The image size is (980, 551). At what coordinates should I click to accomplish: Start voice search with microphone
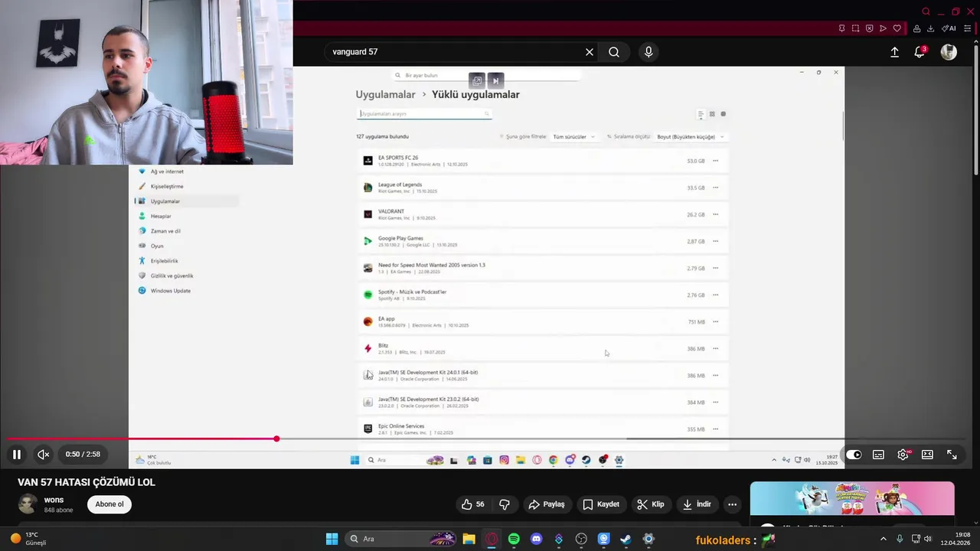point(648,52)
